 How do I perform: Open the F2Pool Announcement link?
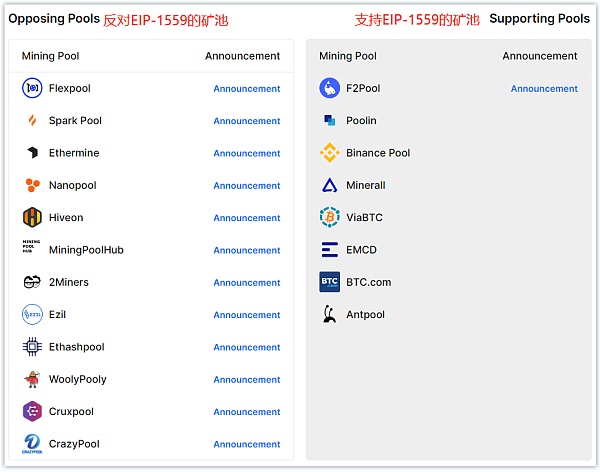click(544, 89)
